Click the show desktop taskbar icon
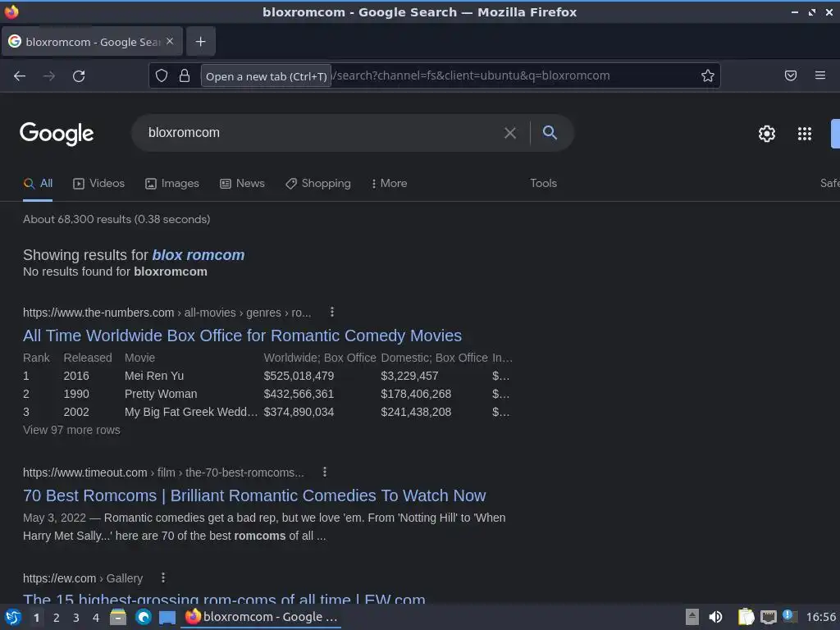 pos(167,617)
